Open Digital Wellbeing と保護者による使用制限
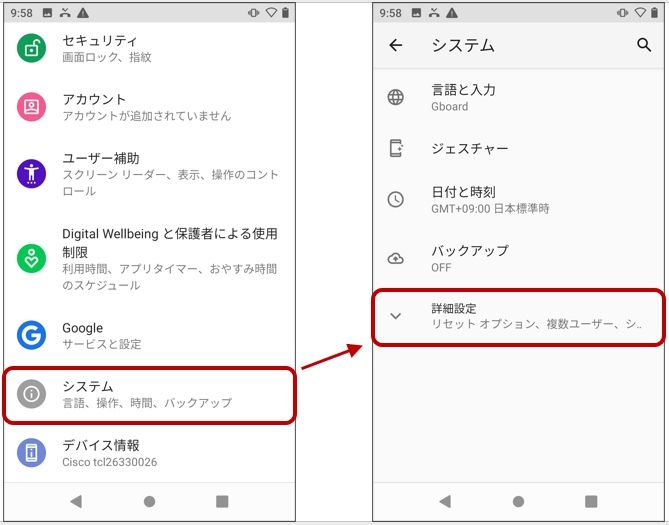Image resolution: width=669 pixels, height=525 pixels. point(149,259)
